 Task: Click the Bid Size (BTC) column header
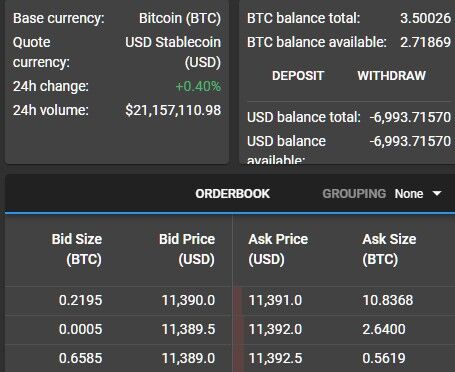pyautogui.click(x=77, y=249)
